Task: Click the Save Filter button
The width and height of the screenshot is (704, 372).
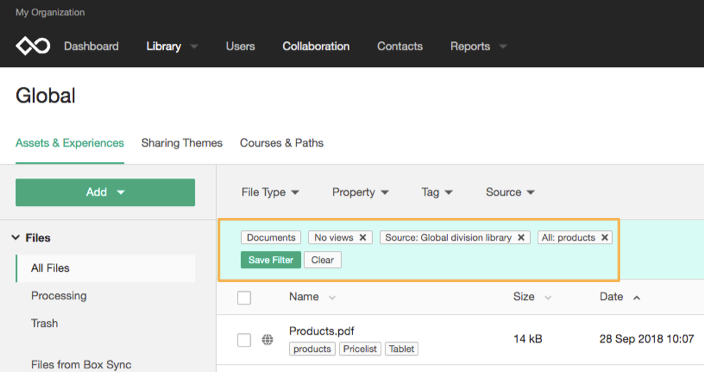Action: pyautogui.click(x=271, y=260)
